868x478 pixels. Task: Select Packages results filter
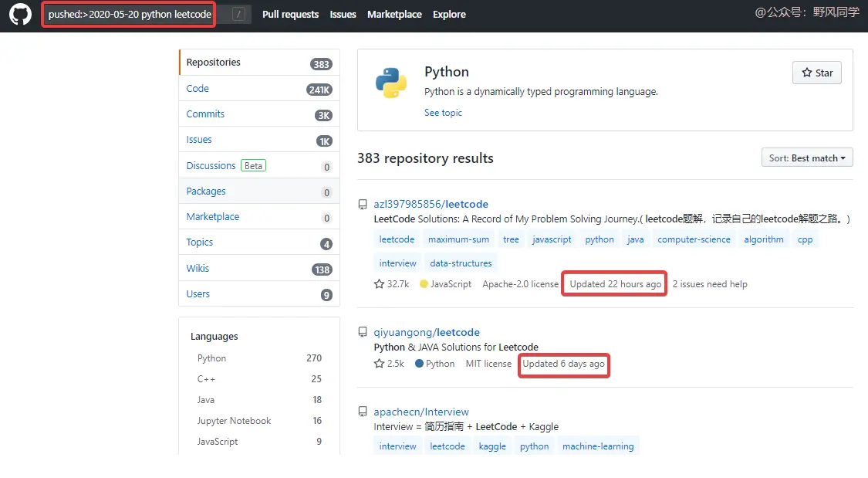[259, 191]
